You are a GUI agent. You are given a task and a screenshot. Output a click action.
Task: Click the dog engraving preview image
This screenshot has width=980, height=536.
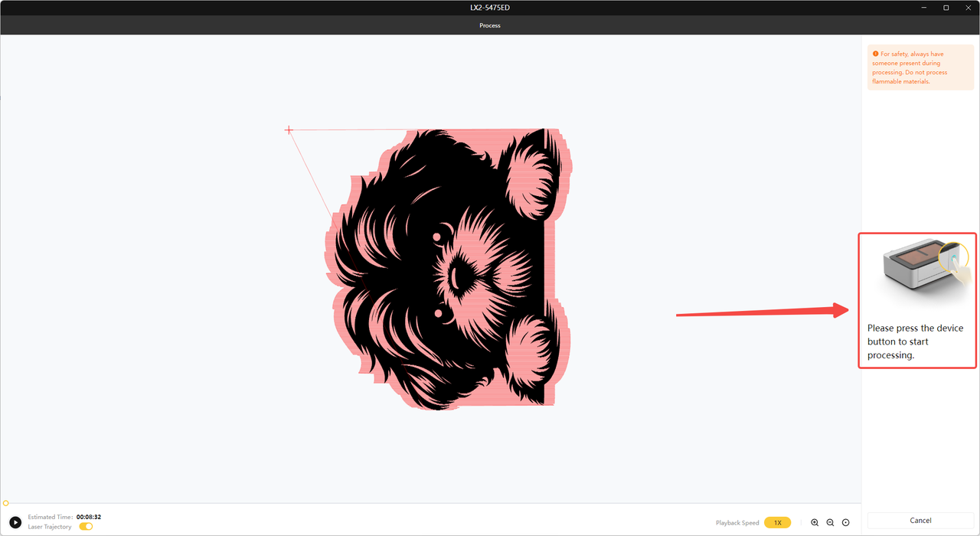point(448,268)
